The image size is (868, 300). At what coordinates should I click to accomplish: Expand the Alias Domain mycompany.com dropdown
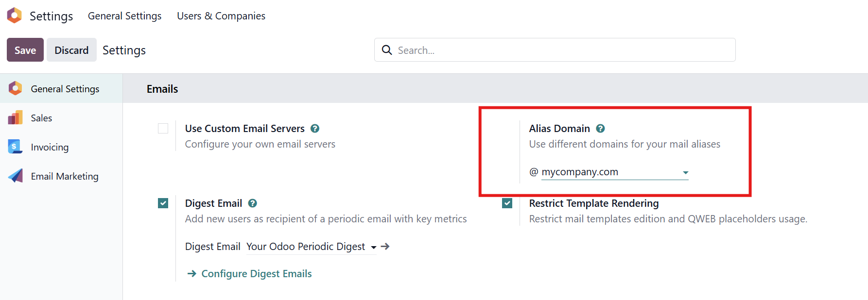pos(685,172)
